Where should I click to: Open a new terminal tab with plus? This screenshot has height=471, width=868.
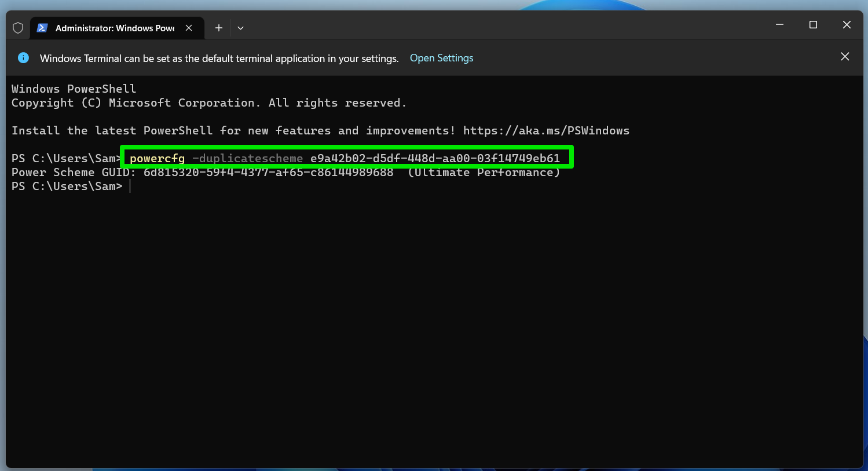218,28
